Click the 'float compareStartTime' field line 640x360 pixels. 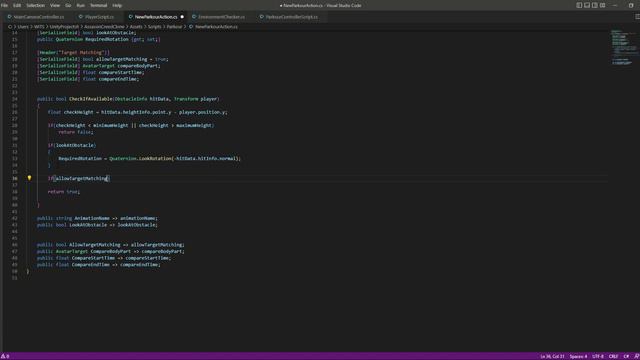[91, 72]
